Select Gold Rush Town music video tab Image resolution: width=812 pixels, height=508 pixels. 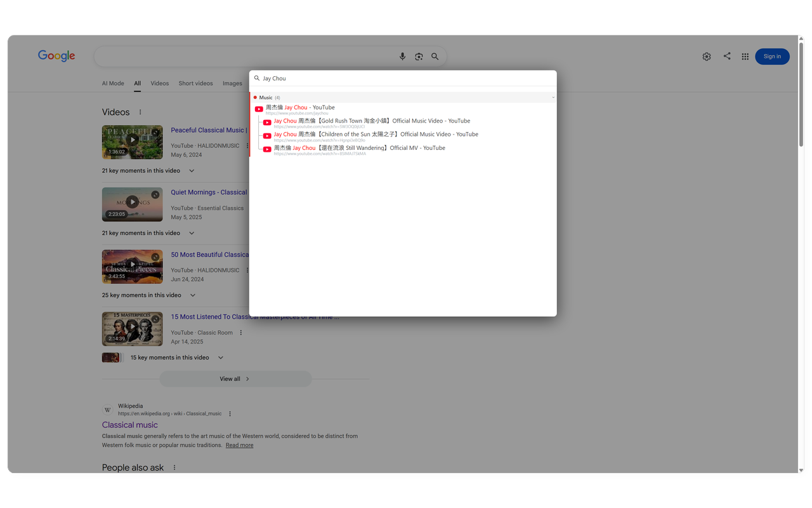(x=372, y=121)
